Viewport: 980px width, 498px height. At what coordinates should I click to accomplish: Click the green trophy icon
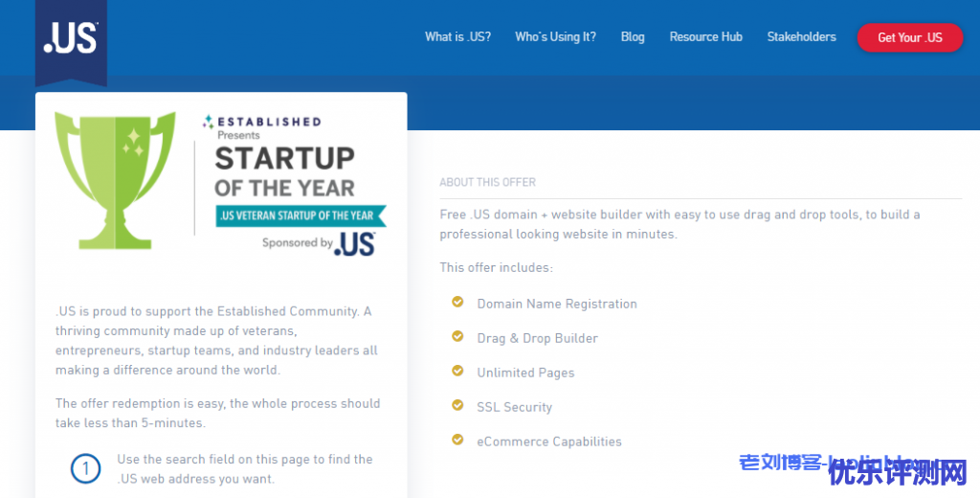115,177
